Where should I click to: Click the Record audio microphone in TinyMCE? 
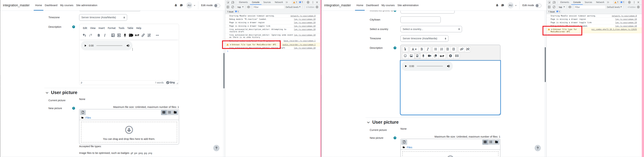125,35
